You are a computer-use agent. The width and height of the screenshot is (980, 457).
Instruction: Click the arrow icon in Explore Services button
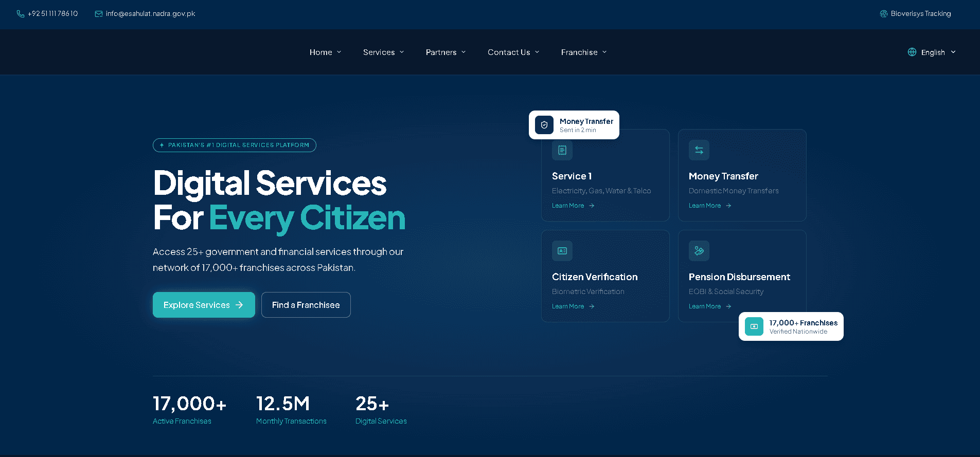(x=239, y=305)
